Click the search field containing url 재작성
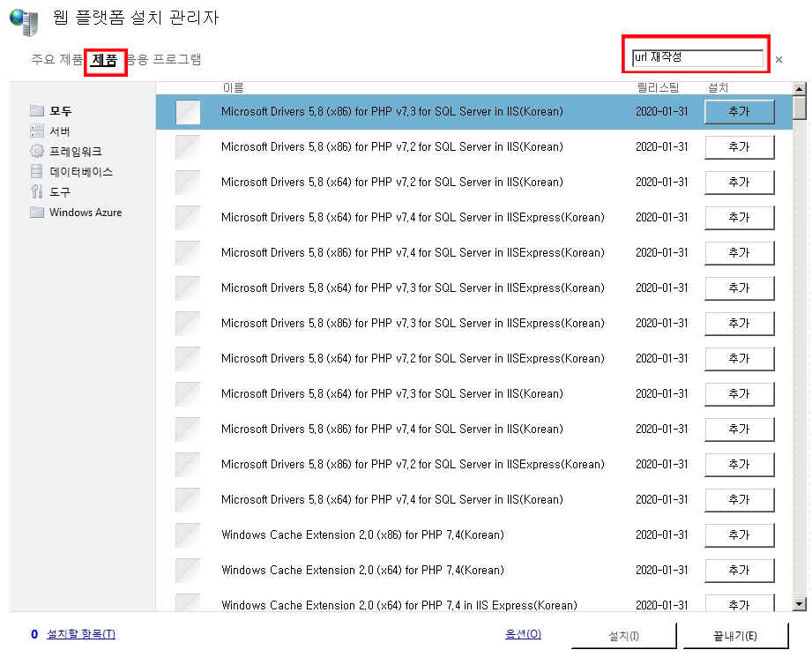Image resolution: width=812 pixels, height=665 pixels. (697, 57)
